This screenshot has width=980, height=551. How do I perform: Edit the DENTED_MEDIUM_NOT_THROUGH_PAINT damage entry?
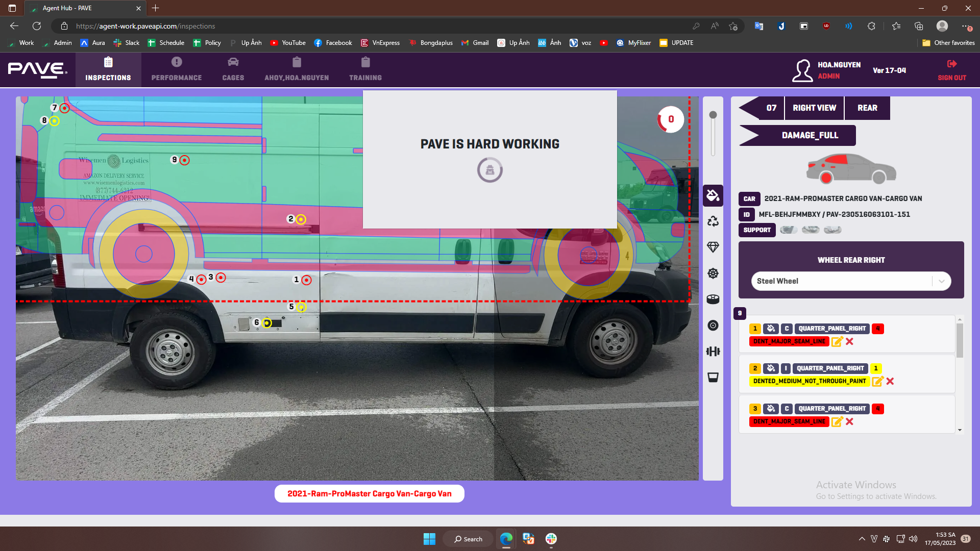(x=877, y=381)
